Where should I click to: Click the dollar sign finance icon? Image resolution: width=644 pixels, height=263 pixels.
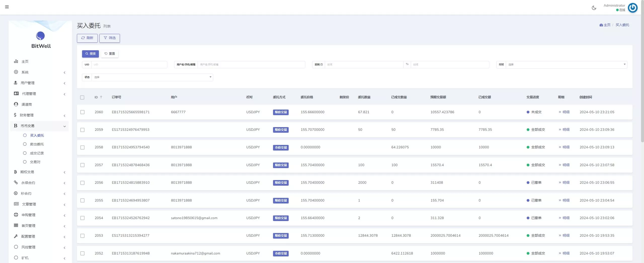coord(15,115)
